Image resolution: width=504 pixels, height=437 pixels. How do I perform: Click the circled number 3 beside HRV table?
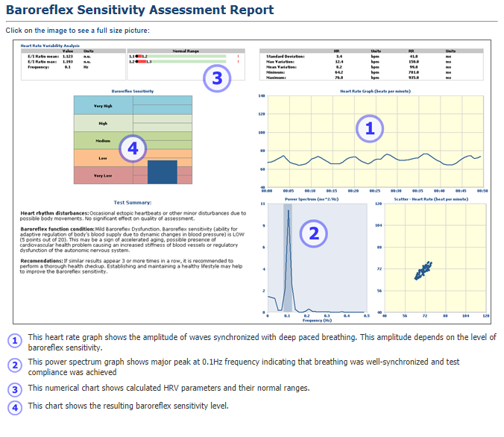click(215, 78)
